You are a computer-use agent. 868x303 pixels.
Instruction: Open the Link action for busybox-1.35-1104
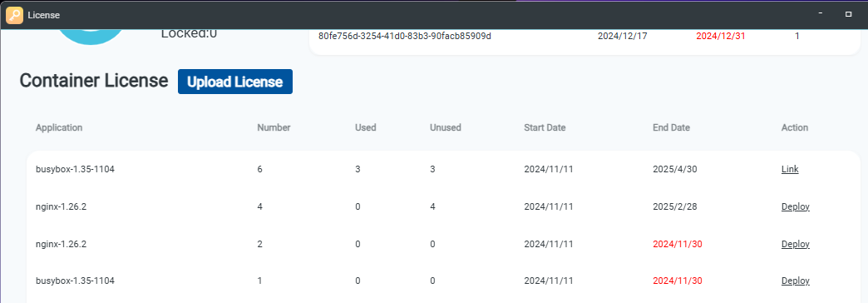click(x=790, y=170)
